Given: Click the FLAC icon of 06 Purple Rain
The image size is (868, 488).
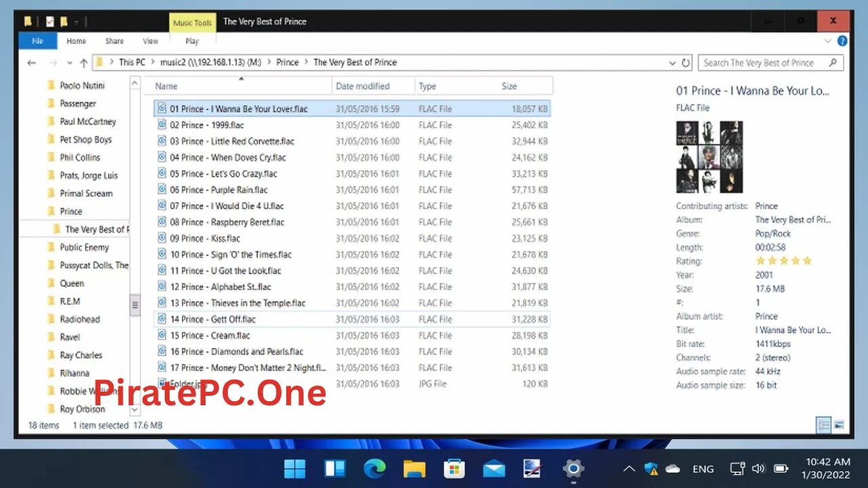Looking at the screenshot, I should [x=162, y=190].
